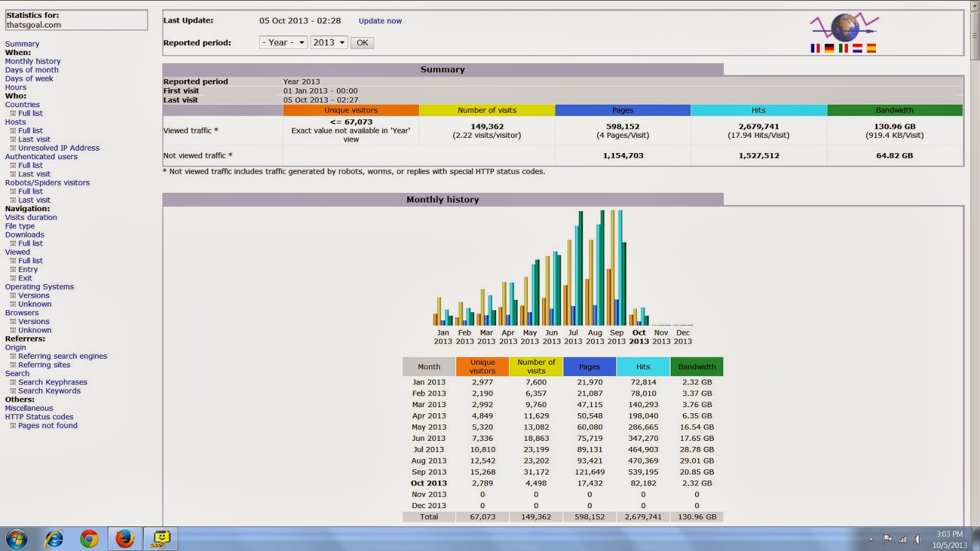Open Unresolved IP Address list

coord(59,148)
